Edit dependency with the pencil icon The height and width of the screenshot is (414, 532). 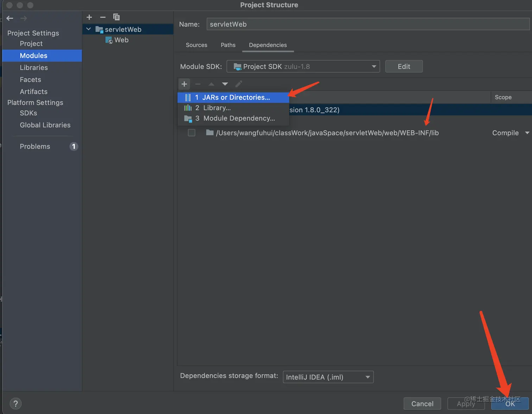pos(239,84)
